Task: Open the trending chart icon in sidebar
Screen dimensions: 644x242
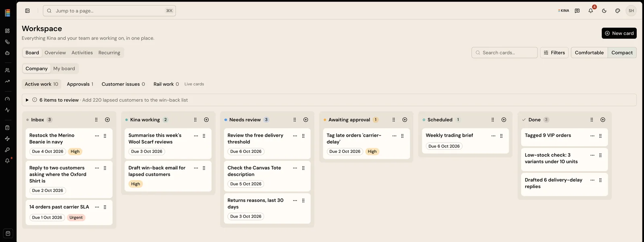Action: (x=7, y=81)
